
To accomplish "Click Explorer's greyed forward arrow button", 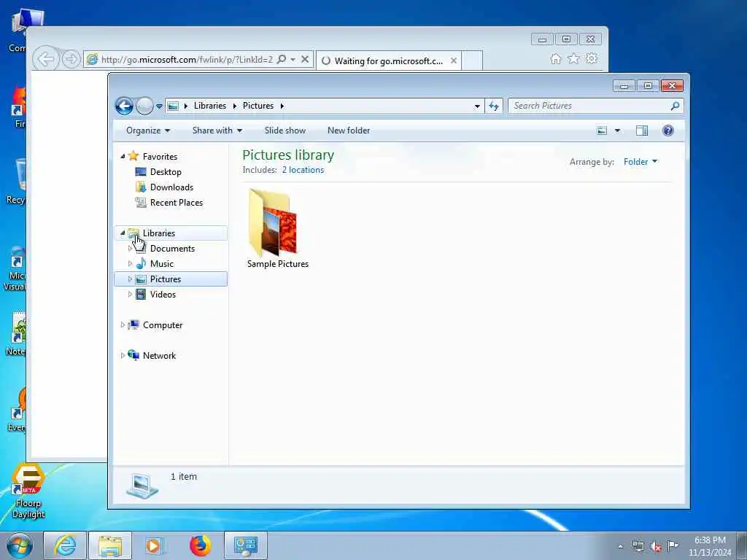I will coord(144,106).
